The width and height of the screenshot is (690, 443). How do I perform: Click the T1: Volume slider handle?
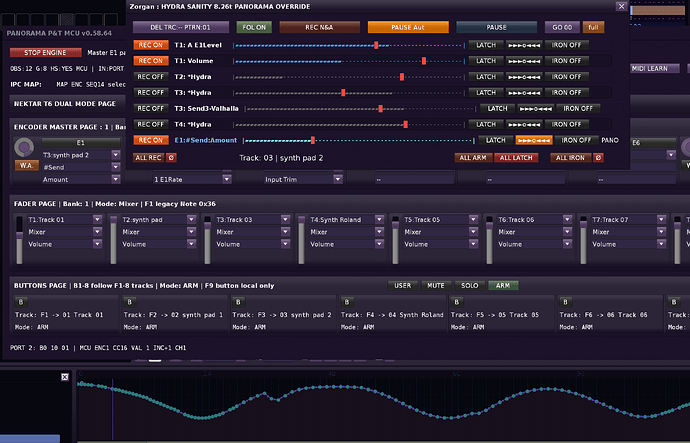pos(424,61)
